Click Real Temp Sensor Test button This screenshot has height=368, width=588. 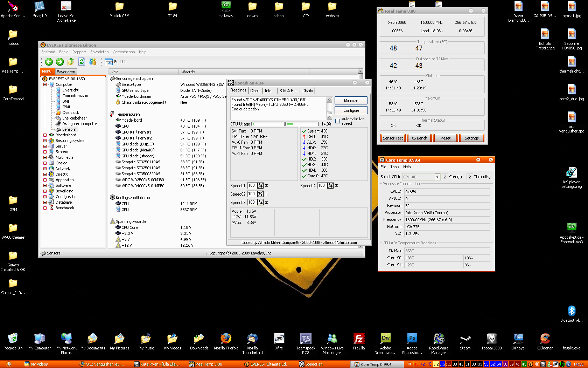(x=393, y=138)
